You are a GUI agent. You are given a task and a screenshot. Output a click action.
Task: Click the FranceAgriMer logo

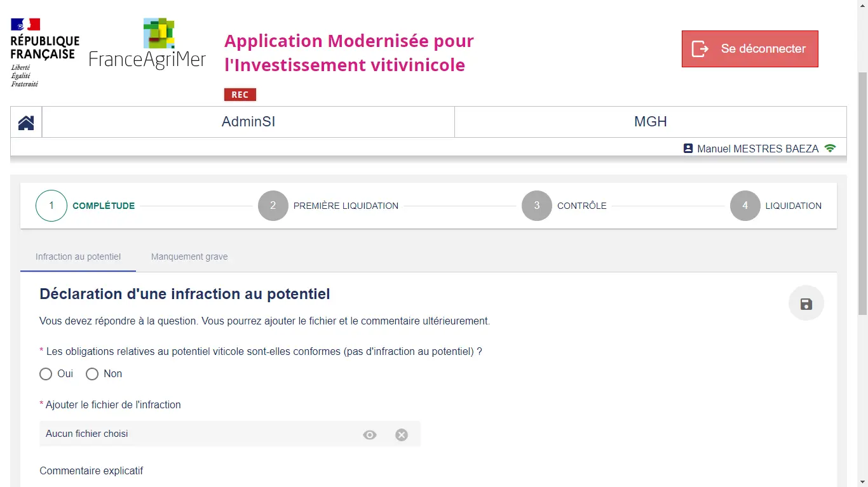147,44
